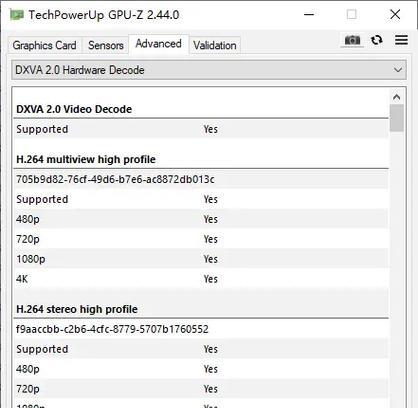Screen dimensions: 418x408
Task: Select the Advanced tab
Action: coord(159,44)
